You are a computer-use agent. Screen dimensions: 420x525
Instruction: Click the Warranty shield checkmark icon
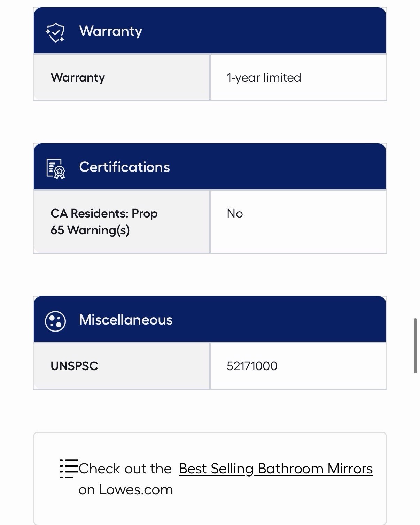click(x=55, y=32)
